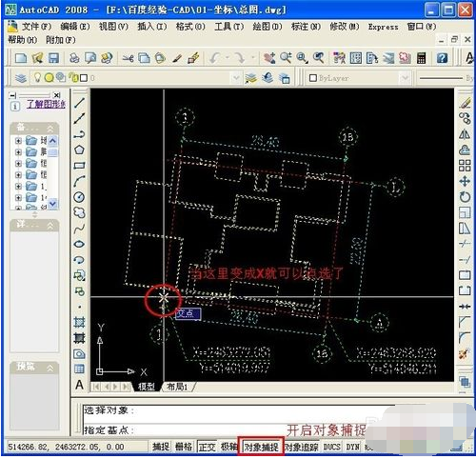Toggle 正交 ortho mode in status bar
This screenshot has width=476, height=459.
(208, 447)
